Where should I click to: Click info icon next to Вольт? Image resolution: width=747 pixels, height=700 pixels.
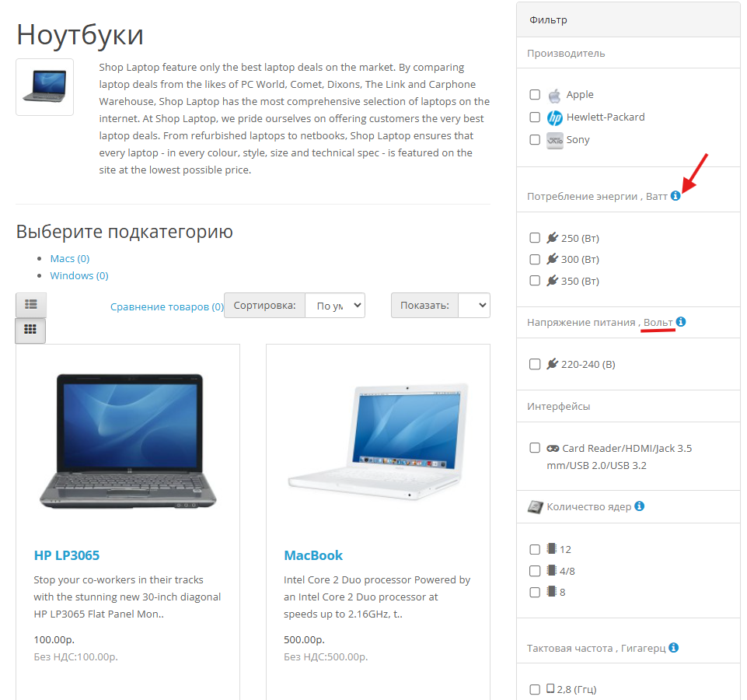[681, 322]
